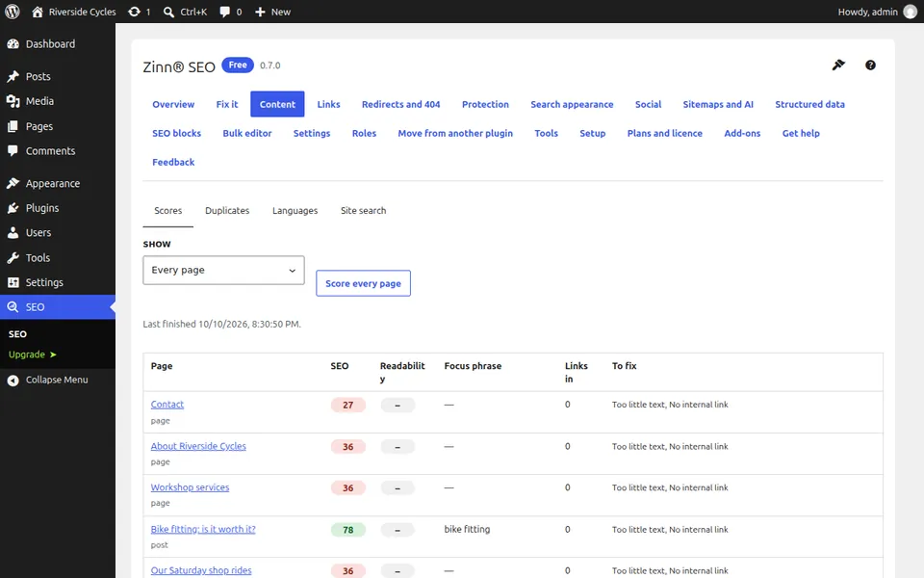Open the WordPress logo menu

pos(12,12)
